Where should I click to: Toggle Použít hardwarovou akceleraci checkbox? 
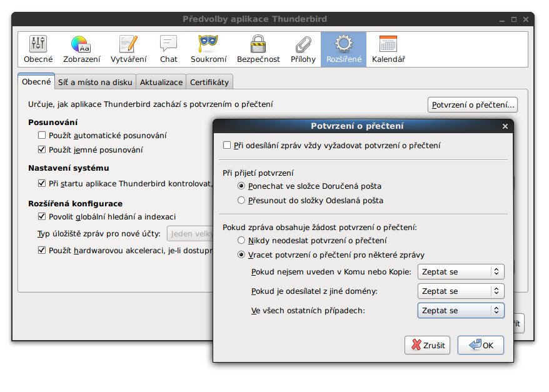coord(42,250)
